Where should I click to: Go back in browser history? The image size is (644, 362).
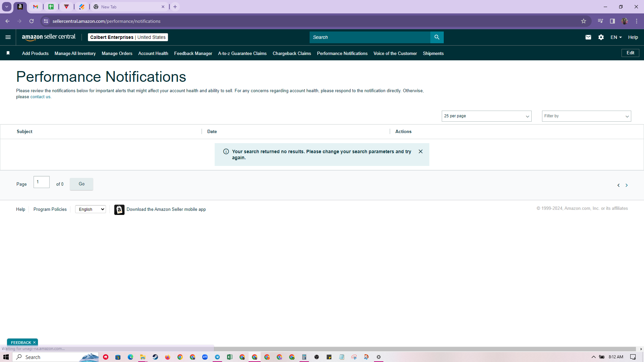coord(7,21)
